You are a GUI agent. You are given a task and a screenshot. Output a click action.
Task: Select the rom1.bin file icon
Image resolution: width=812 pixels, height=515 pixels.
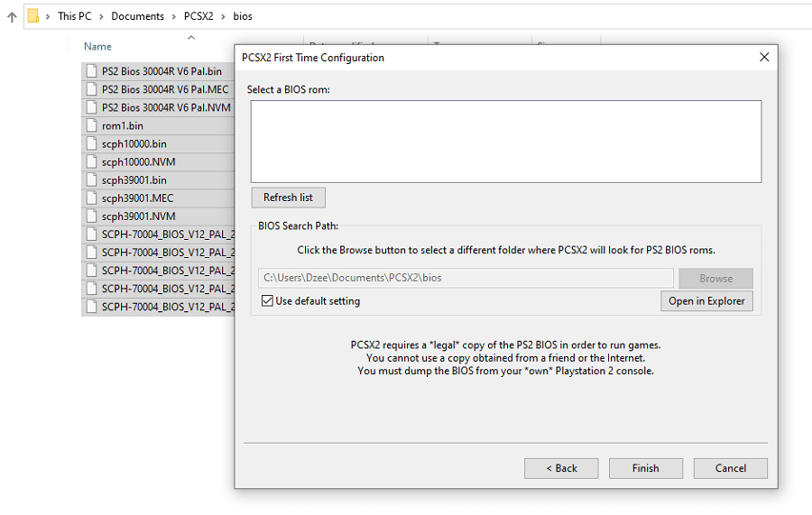tap(92, 125)
